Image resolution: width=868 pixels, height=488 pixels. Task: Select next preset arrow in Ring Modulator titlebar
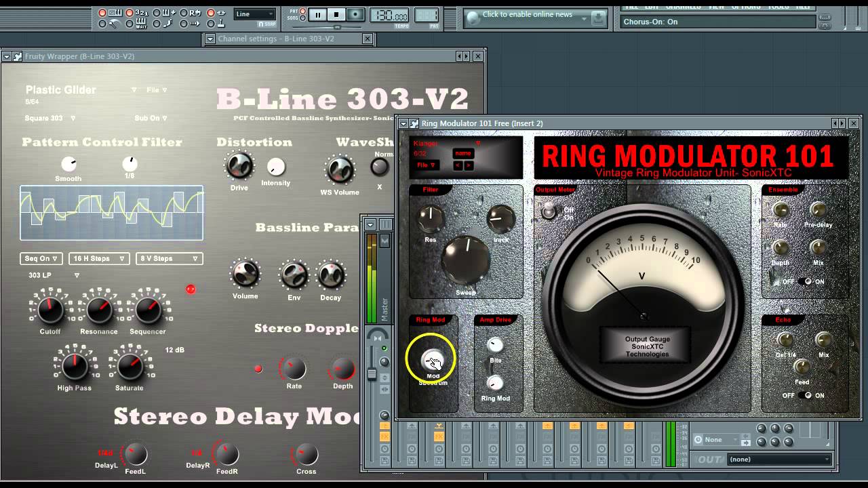point(842,123)
